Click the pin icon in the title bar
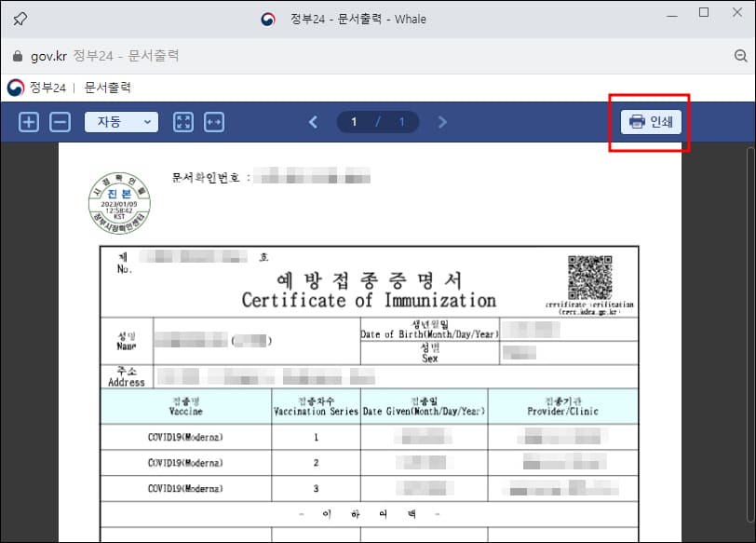 tap(20, 18)
